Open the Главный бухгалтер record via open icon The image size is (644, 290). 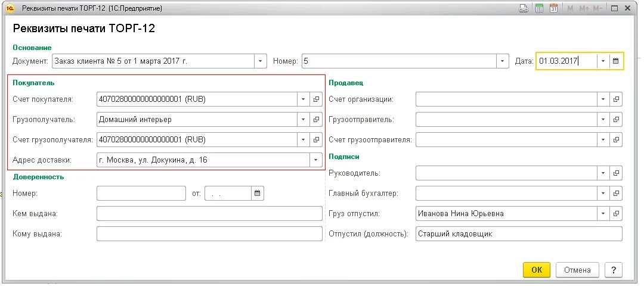(x=616, y=193)
